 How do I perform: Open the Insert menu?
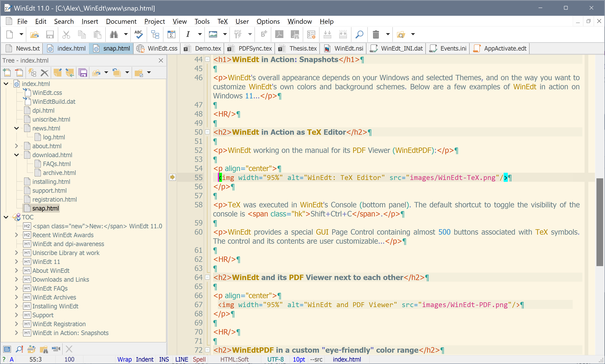[x=90, y=21]
